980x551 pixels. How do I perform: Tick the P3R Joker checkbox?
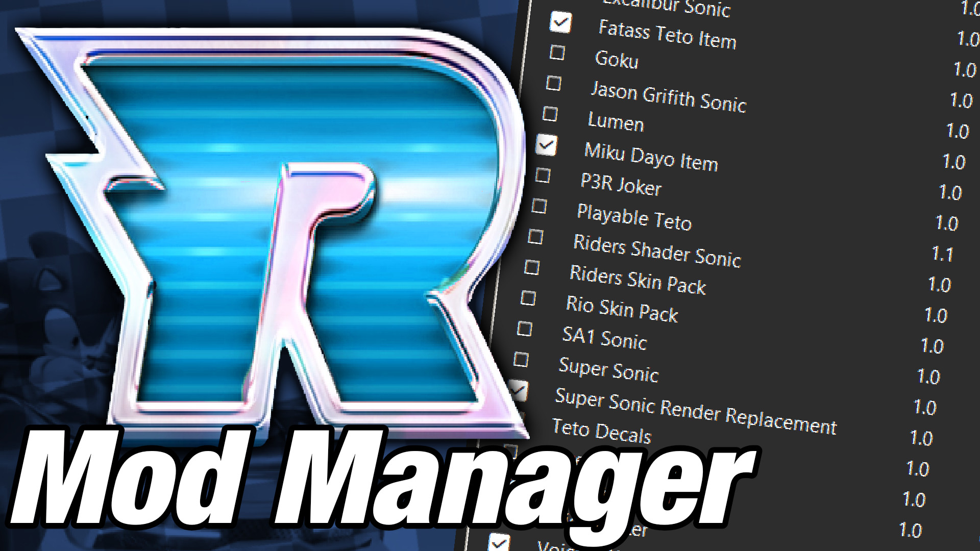click(543, 176)
